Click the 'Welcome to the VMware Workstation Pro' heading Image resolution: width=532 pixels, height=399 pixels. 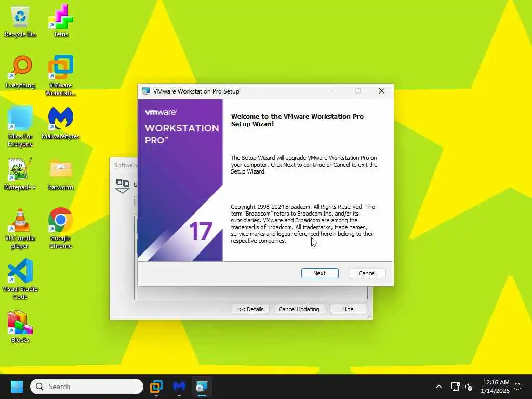(297, 120)
